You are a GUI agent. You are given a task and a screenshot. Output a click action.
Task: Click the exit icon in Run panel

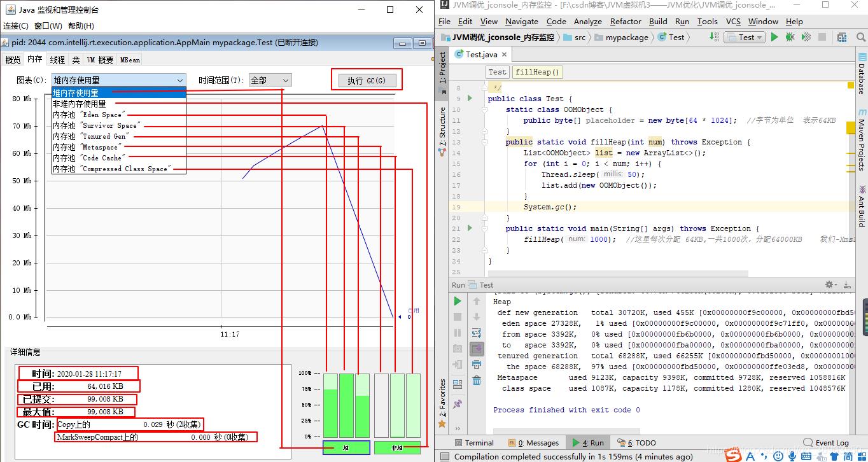458,365
